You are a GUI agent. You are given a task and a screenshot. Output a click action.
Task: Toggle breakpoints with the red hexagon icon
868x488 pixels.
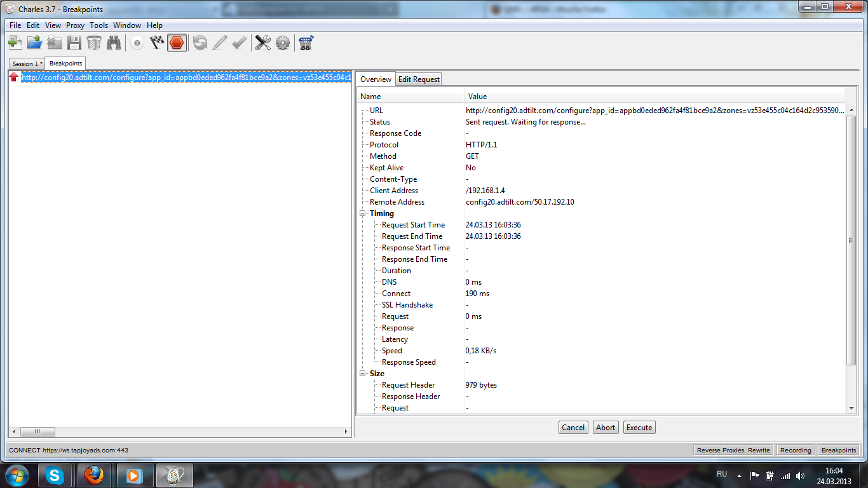177,43
